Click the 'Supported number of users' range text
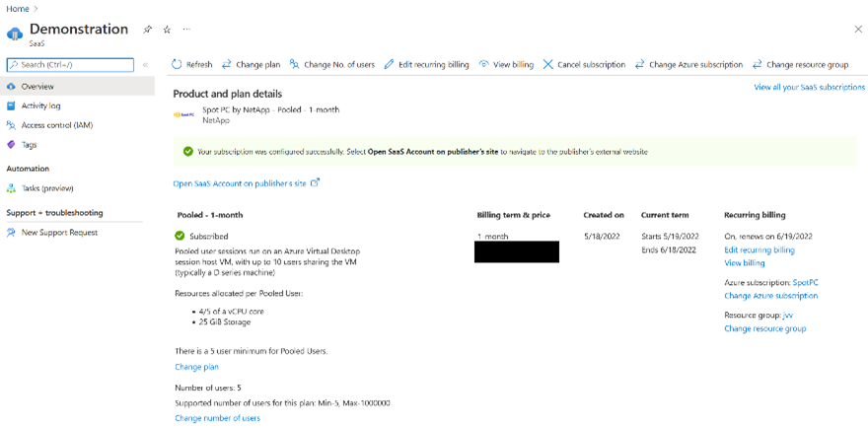868x428 pixels. 282,403
